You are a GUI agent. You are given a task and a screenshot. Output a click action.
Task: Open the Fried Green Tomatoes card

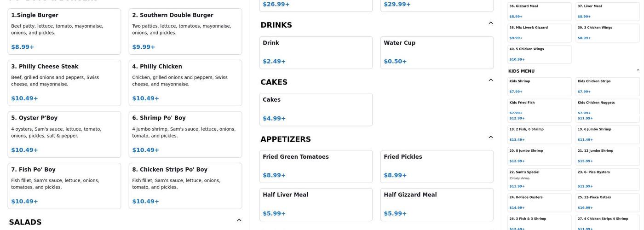(316, 166)
